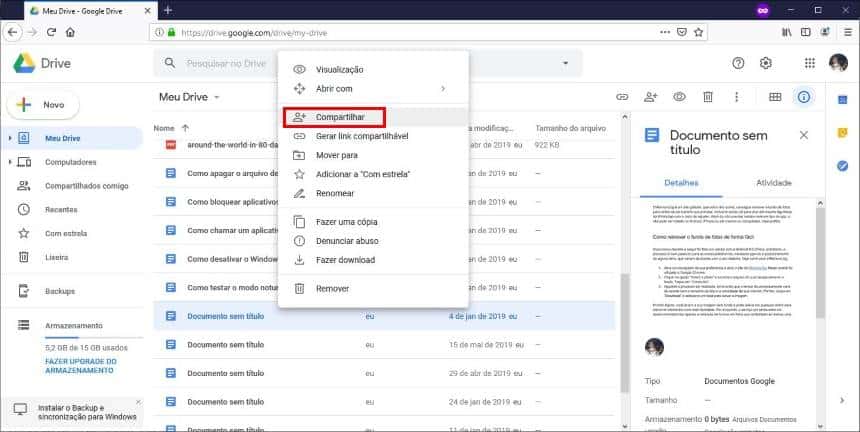Open Drive settings gear
The height and width of the screenshot is (432, 860).
click(766, 63)
